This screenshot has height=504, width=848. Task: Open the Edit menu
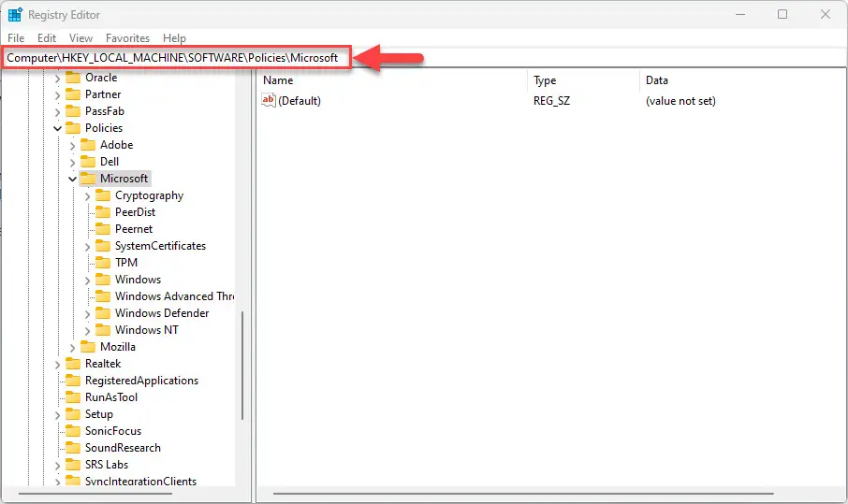47,38
